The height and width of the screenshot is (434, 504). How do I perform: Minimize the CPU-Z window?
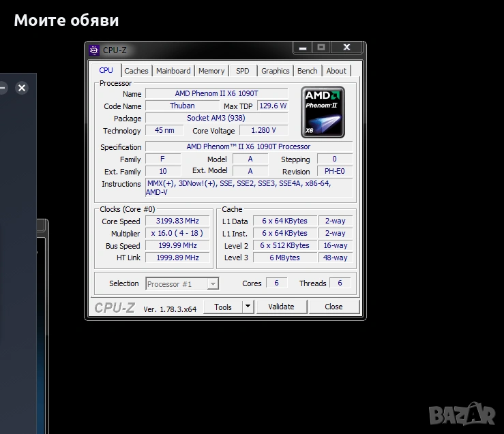point(302,48)
